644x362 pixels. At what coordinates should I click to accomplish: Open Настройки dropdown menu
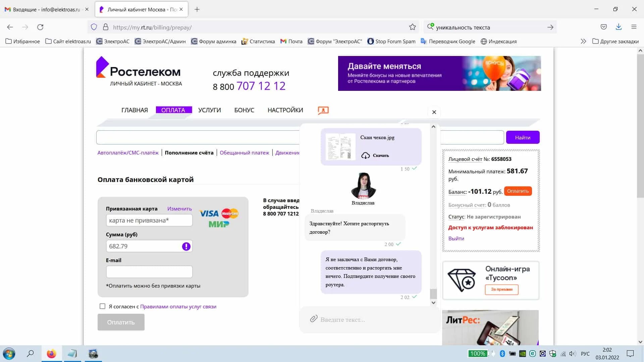[285, 110]
